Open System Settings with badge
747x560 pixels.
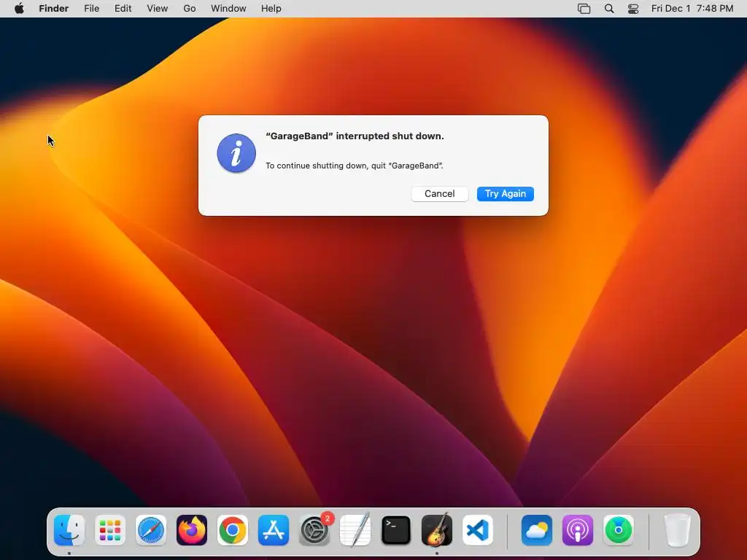click(x=315, y=530)
